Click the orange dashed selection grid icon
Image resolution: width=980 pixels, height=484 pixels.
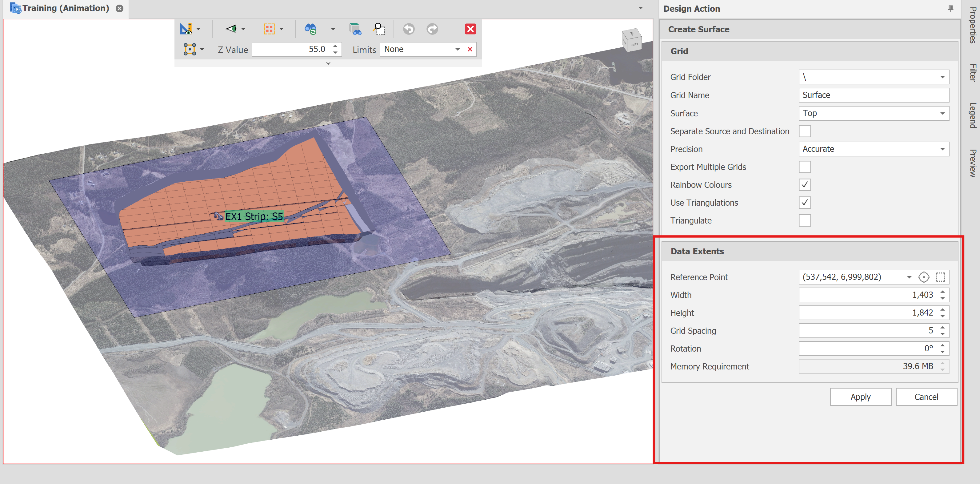pos(269,29)
